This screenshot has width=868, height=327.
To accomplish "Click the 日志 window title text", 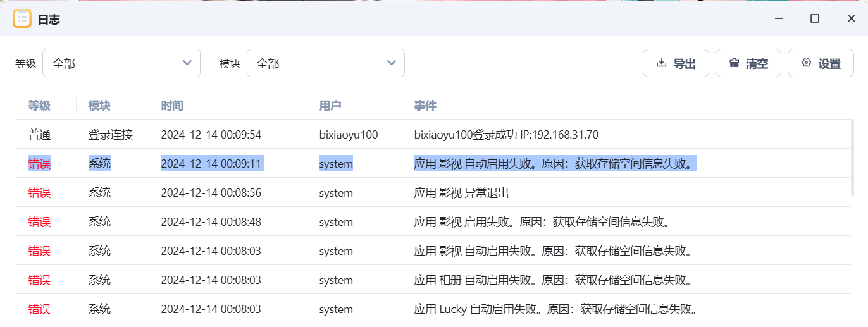I will click(x=49, y=19).
